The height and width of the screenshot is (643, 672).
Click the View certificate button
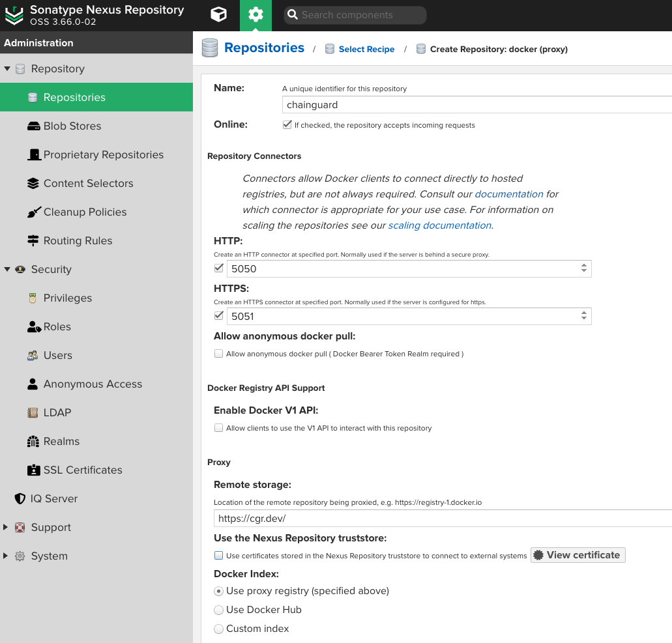[577, 554]
